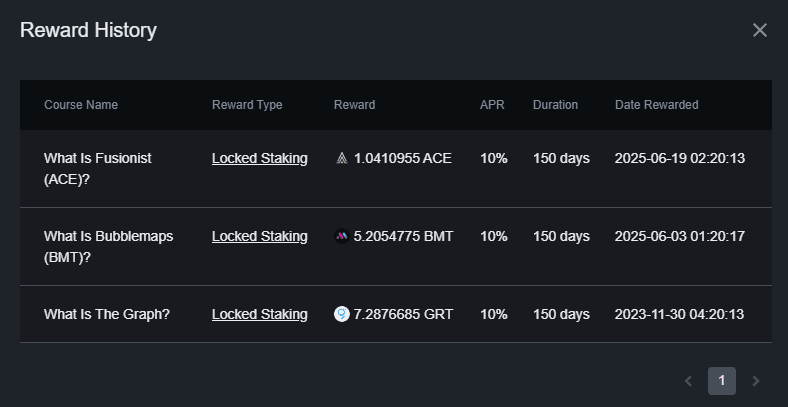788x407 pixels.
Task: Select page 1 in pagination
Action: 722,381
